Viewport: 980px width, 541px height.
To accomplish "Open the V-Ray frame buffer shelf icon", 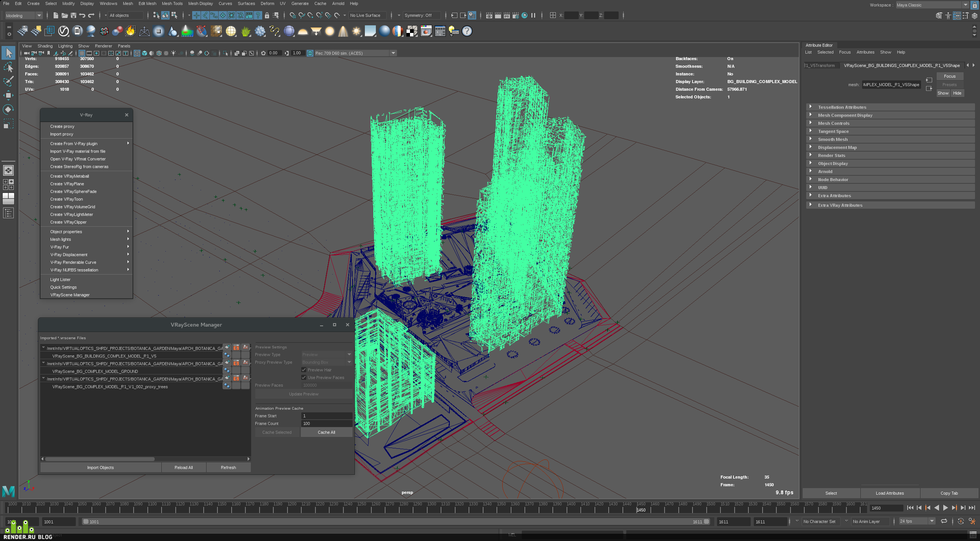I will point(426,31).
